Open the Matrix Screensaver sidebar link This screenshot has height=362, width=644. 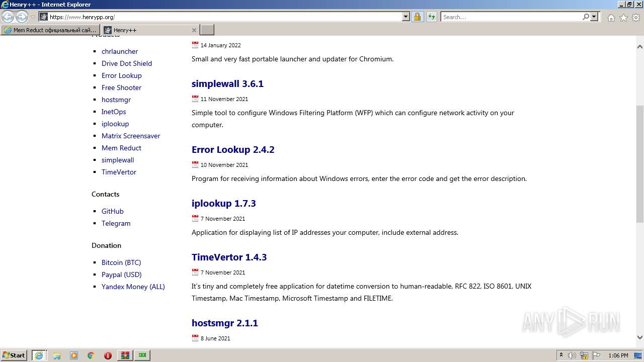(131, 136)
